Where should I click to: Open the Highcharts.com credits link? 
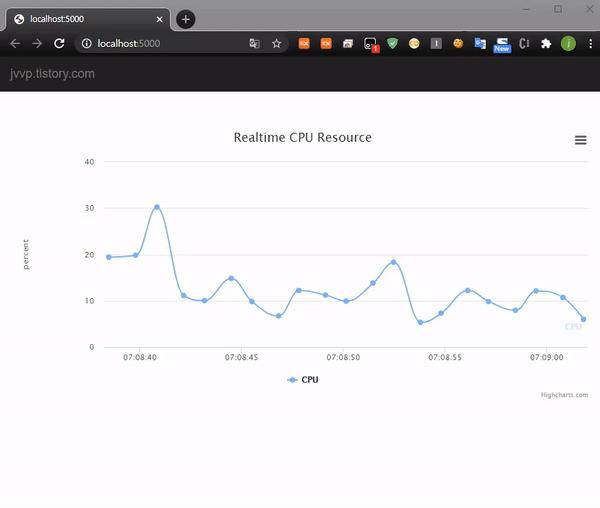[x=564, y=395]
